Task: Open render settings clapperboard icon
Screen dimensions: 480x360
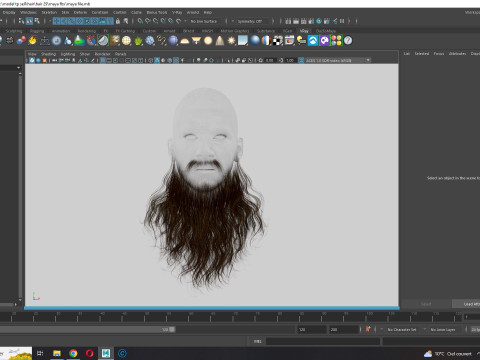Action: (x=311, y=21)
